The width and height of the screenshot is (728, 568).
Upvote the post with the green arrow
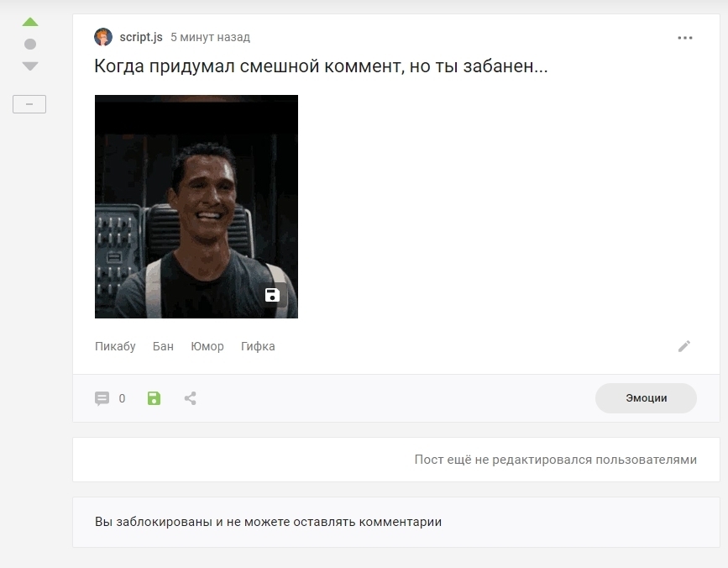coord(30,22)
